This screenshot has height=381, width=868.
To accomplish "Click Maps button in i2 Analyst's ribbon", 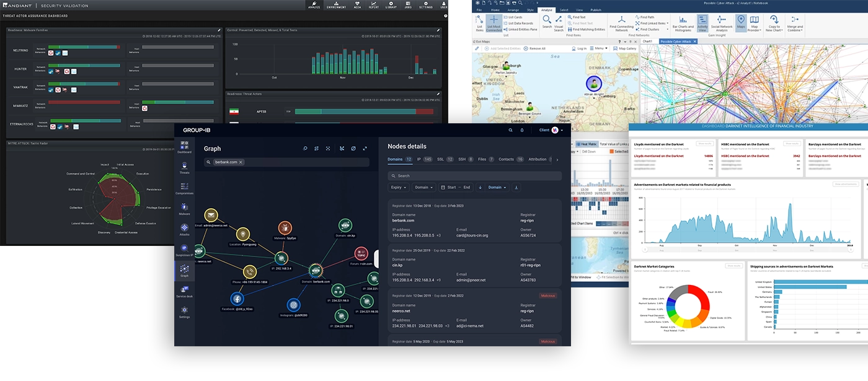I will tap(741, 22).
